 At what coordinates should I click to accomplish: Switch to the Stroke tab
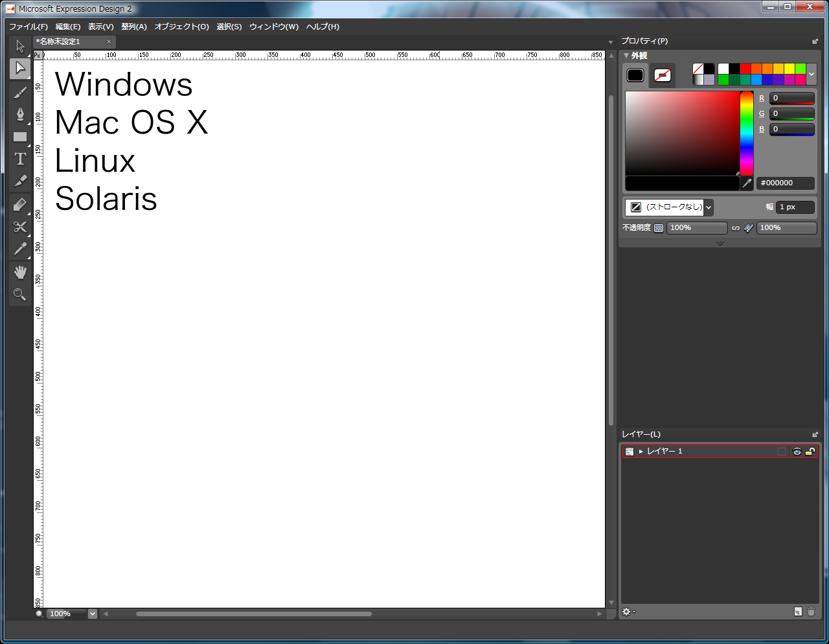(662, 75)
